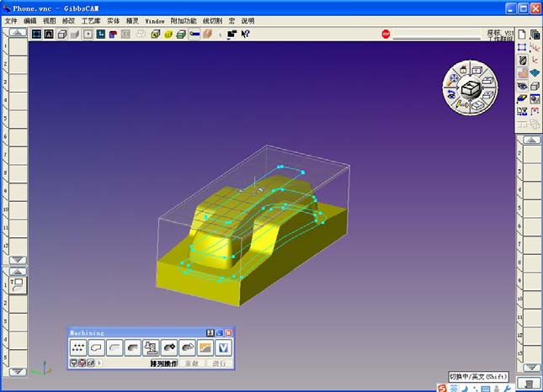543x392 pixels.
Task: Open the 工艺库 menu
Action: (91, 21)
